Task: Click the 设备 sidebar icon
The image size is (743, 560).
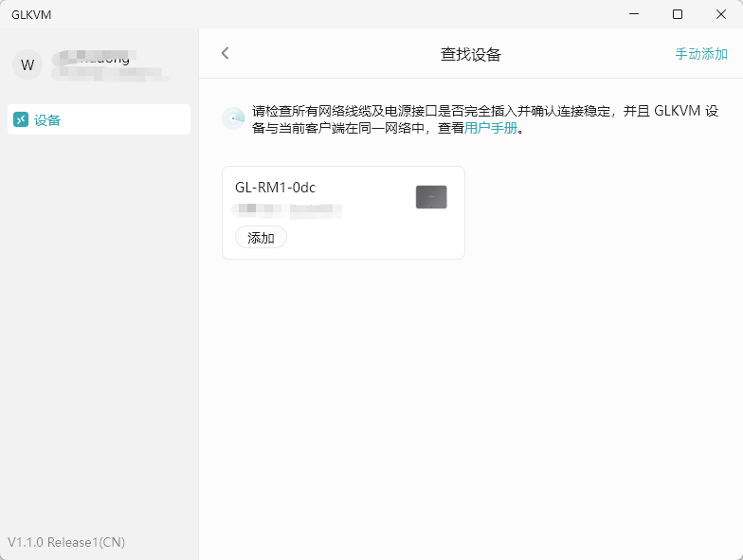Action: click(21, 119)
